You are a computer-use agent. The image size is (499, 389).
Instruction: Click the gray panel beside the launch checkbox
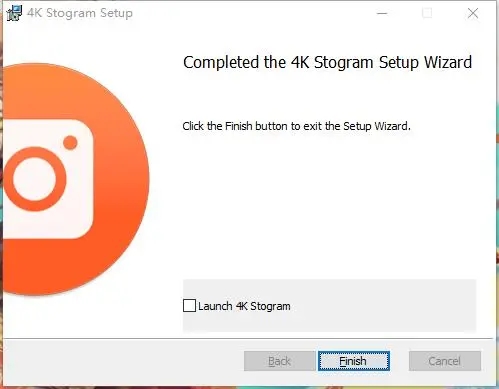click(x=383, y=306)
